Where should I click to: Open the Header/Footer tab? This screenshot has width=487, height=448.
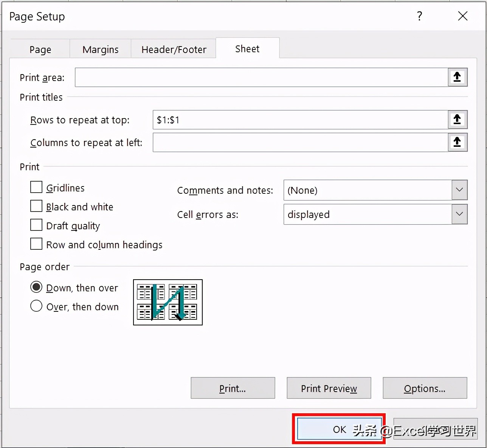[174, 49]
